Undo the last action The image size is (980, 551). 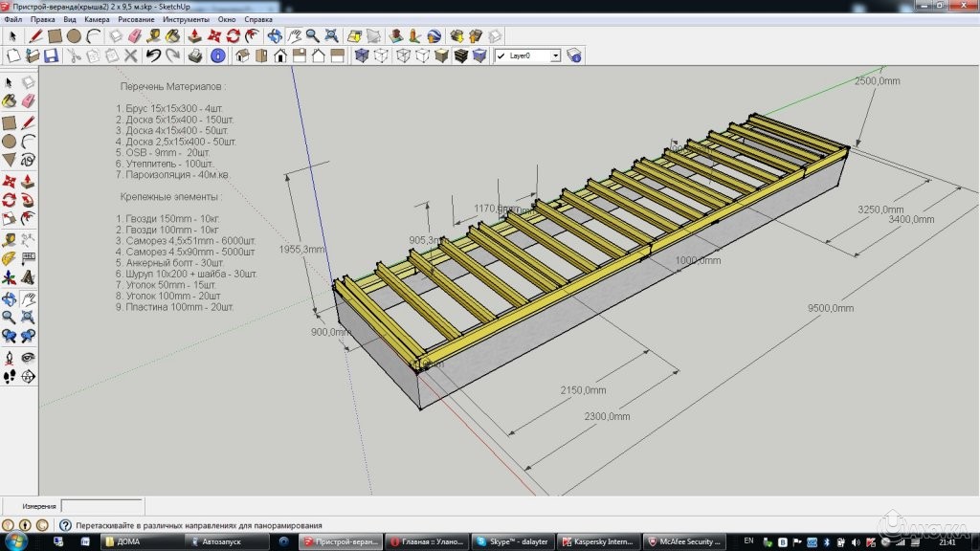pos(153,56)
